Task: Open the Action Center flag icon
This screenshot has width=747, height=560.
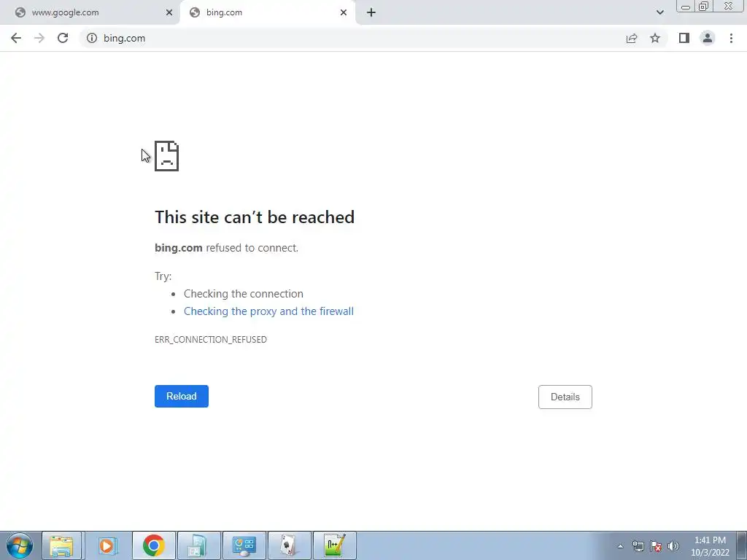Action: 656,546
